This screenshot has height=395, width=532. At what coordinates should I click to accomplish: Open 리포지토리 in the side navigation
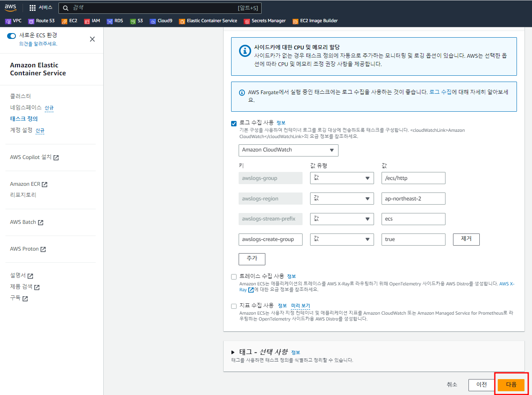click(23, 195)
